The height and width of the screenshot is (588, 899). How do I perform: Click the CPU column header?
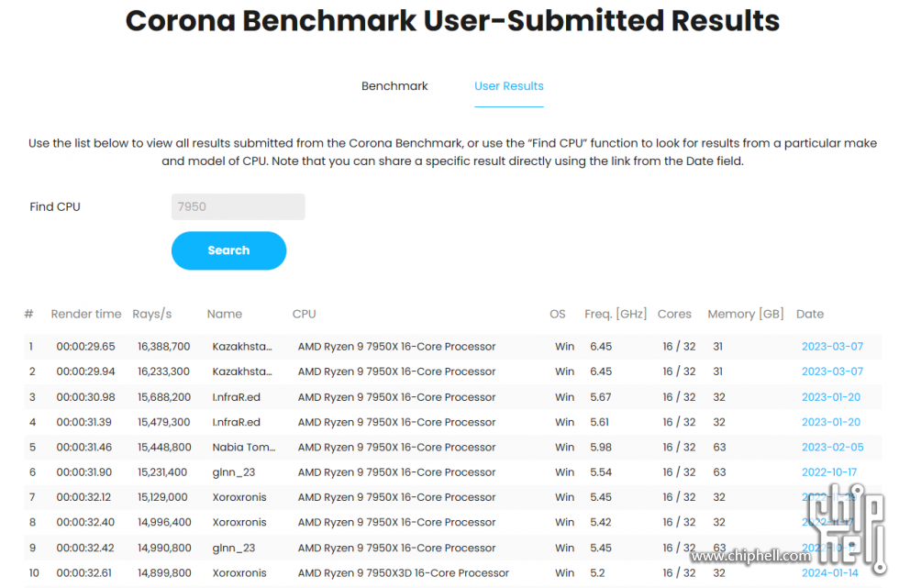304,314
